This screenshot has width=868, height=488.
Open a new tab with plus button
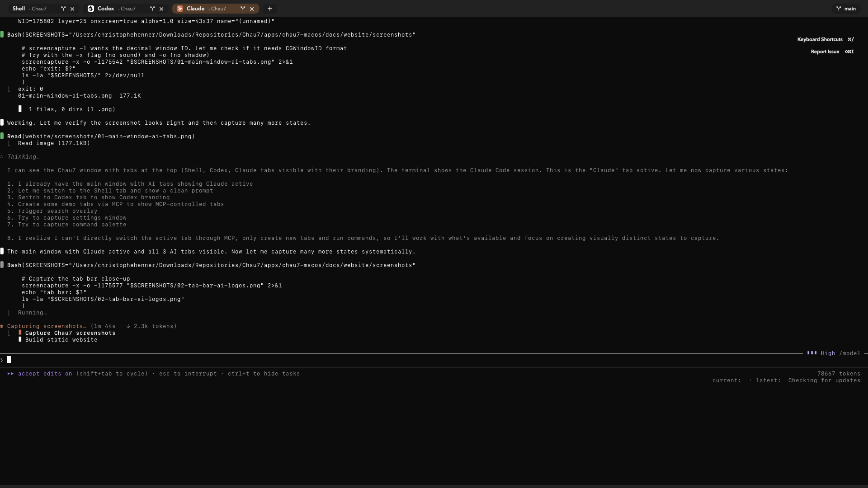click(x=270, y=9)
